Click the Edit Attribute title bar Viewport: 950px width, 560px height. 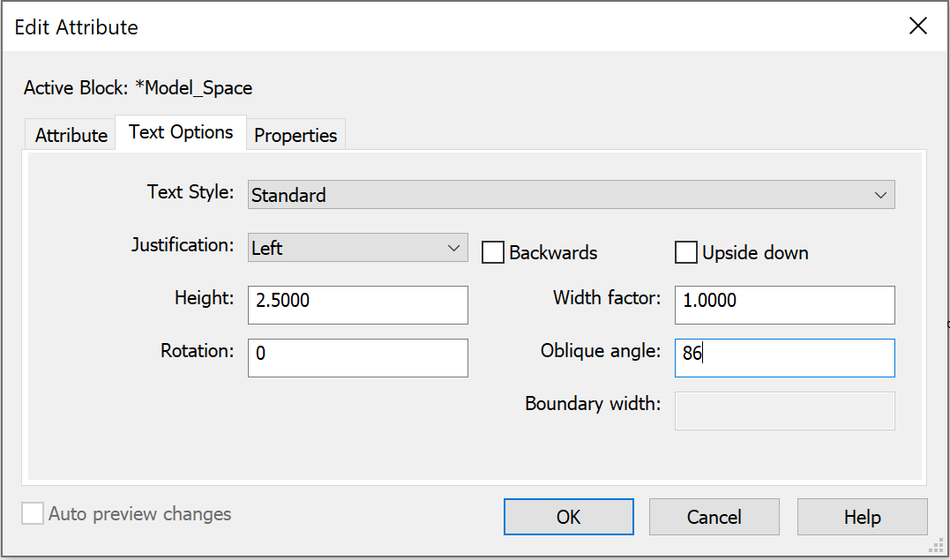(441, 26)
